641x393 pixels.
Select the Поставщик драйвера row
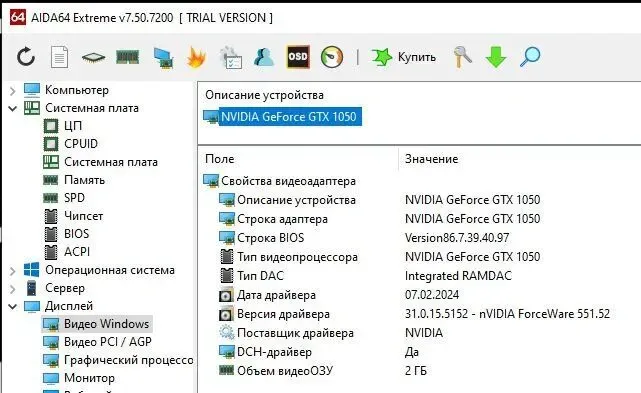coord(295,333)
